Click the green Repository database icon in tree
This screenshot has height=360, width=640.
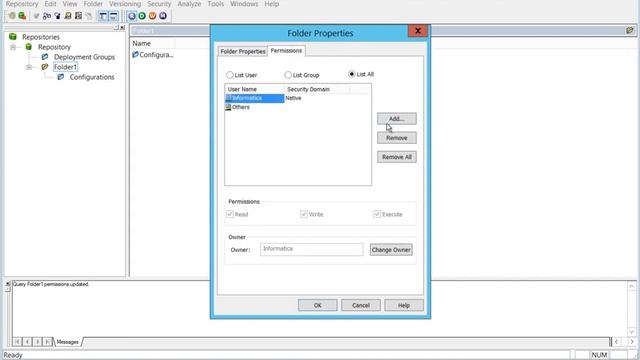click(29, 47)
